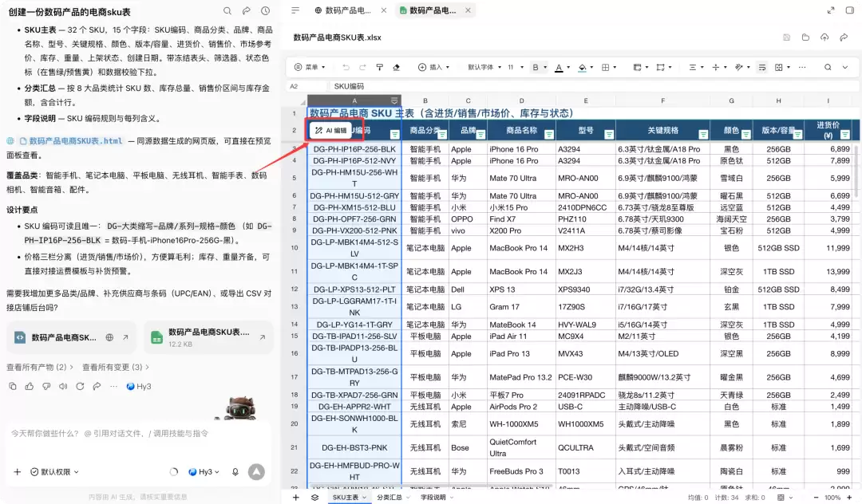Read the response aloud via speaker icon
This screenshot has height=504, width=862.
63,387
